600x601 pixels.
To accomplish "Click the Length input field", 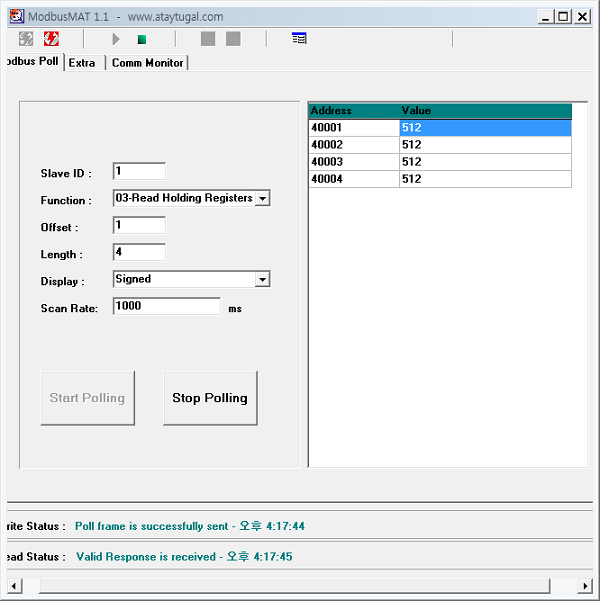I will pos(139,253).
